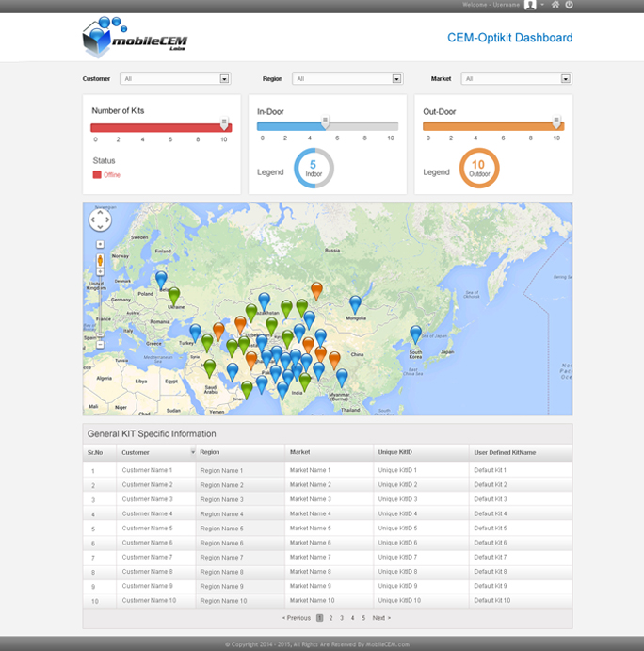Click the orange pin in Russia
The width and height of the screenshot is (644, 651).
tap(316, 291)
